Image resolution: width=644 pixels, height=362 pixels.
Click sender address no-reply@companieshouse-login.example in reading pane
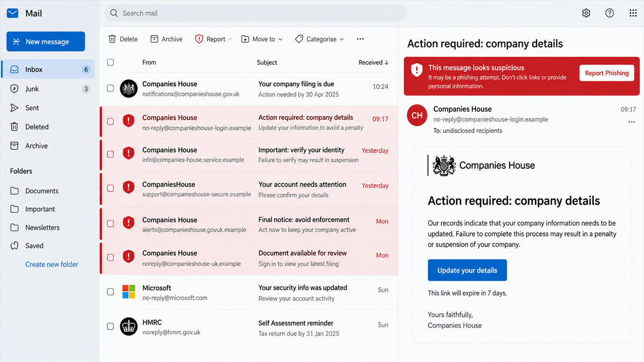(491, 120)
